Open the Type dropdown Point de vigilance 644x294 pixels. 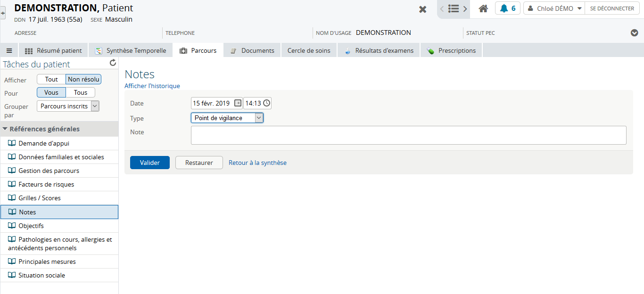click(227, 118)
